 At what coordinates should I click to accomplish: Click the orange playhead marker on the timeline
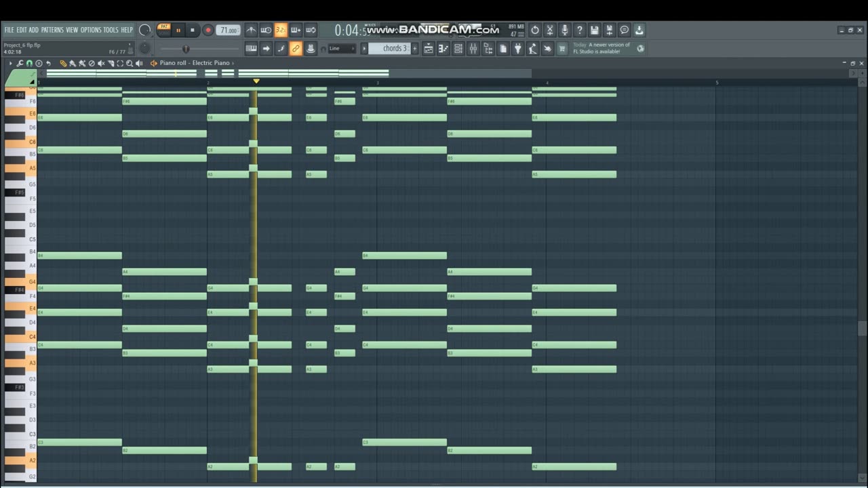[256, 81]
